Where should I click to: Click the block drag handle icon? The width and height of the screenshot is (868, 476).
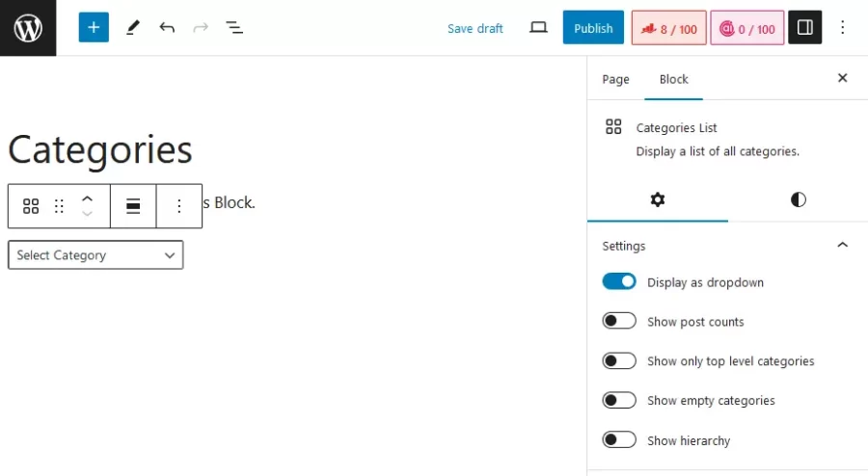(x=59, y=206)
